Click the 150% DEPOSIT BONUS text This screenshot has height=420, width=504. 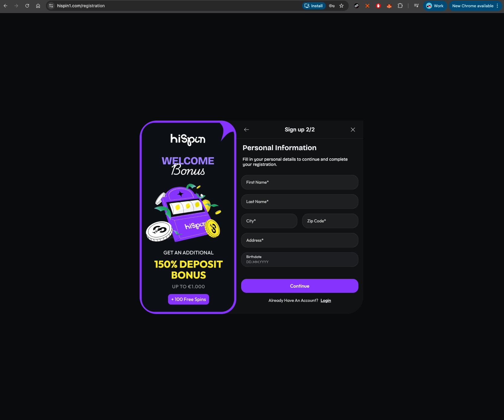[x=189, y=270]
